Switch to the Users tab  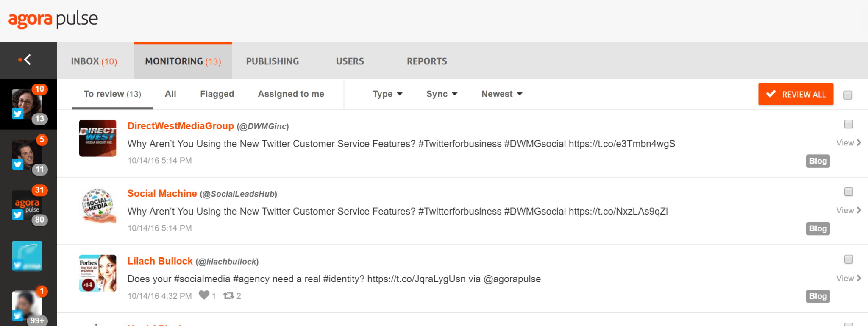(350, 61)
